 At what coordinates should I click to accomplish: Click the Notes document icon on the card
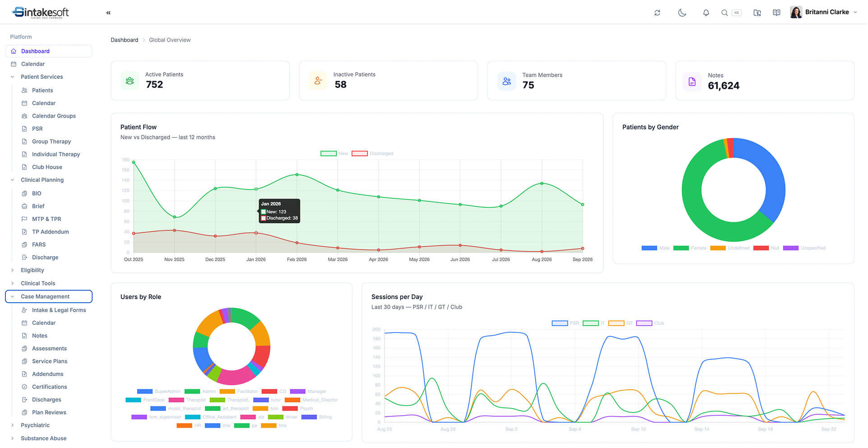pos(692,82)
